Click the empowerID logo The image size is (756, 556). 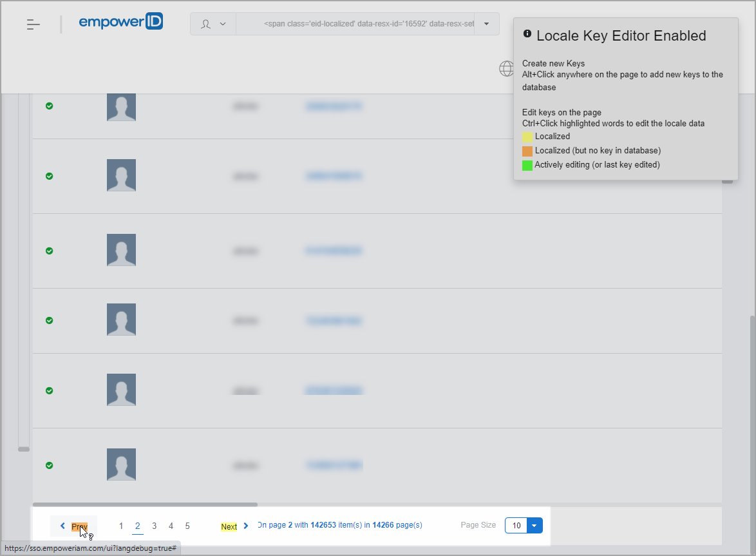point(120,23)
